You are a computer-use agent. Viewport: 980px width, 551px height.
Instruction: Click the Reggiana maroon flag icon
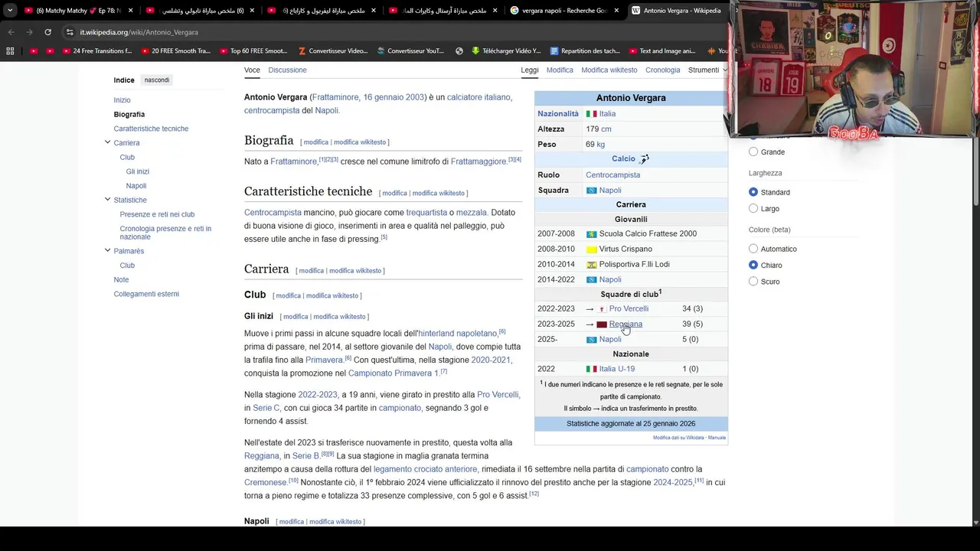[602, 324]
